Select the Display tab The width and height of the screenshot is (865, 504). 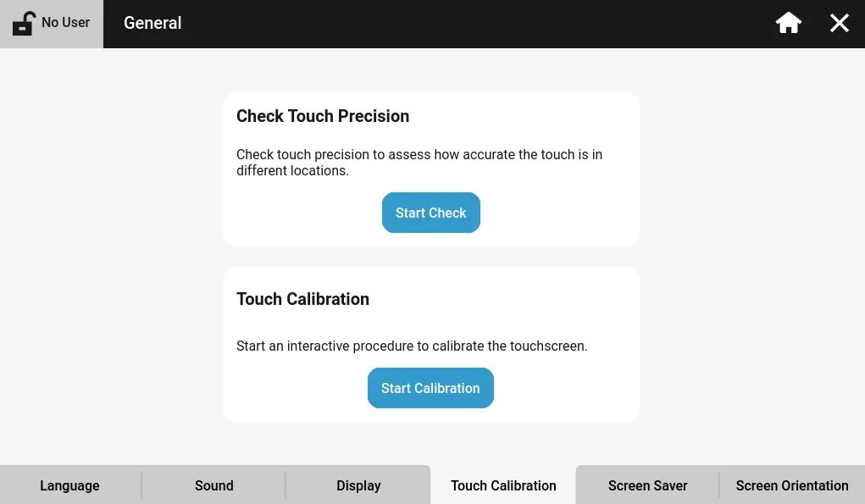(358, 485)
